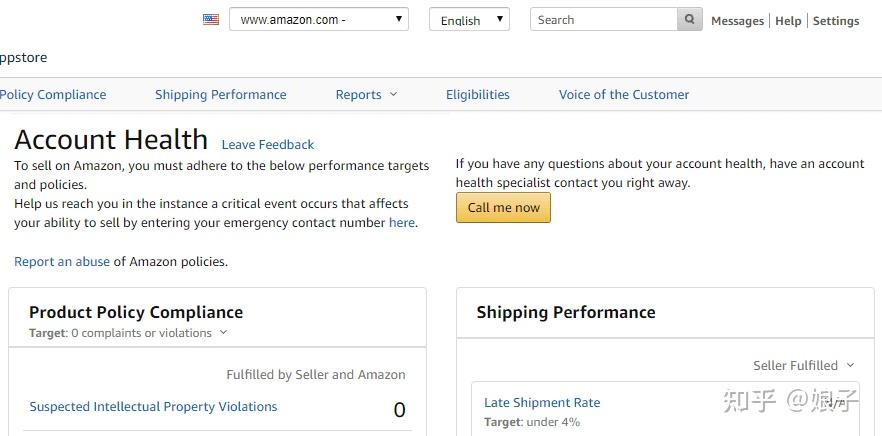Viewport: 882px width, 436px height.
Task: Expand the Reports menu chevron
Action: (393, 94)
